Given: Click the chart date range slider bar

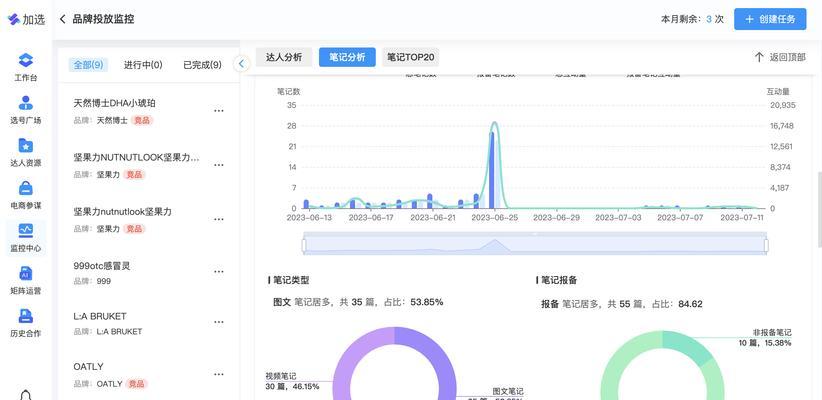Looking at the screenshot, I should click(x=535, y=244).
